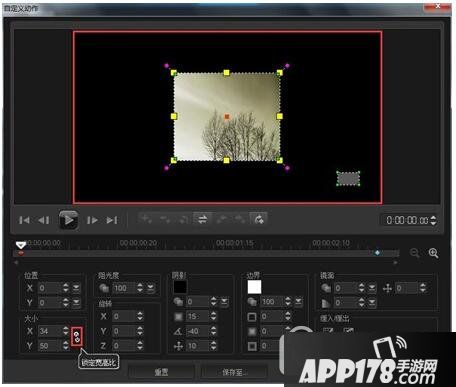The height and width of the screenshot is (387, 456).
Task: Edit the opacity value 100
Action: [x=124, y=288]
